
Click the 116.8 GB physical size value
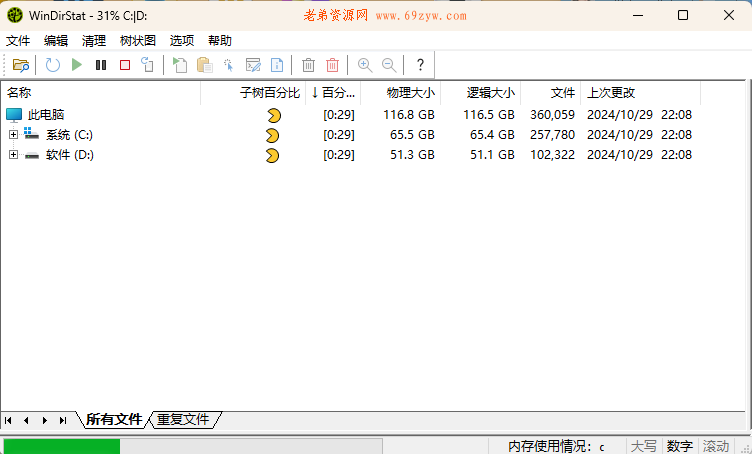[409, 115]
